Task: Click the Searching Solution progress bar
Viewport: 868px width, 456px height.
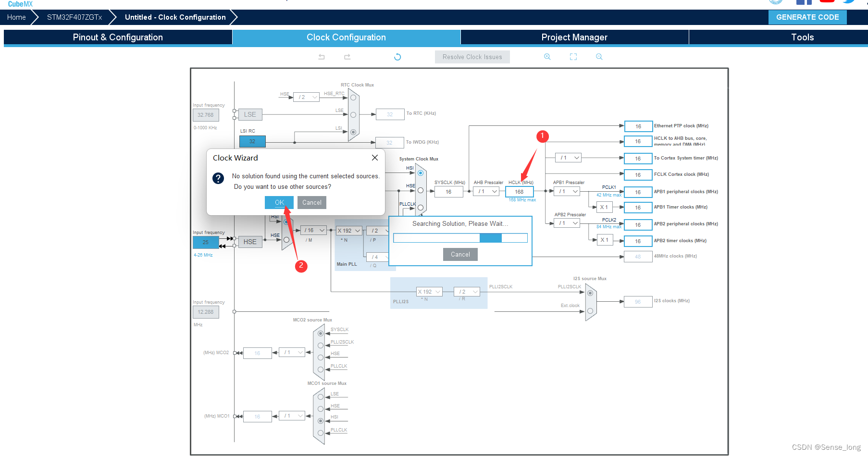Action: (x=460, y=238)
